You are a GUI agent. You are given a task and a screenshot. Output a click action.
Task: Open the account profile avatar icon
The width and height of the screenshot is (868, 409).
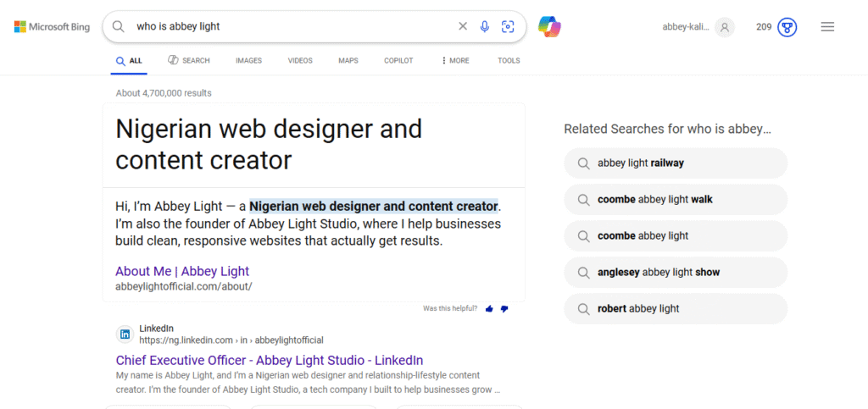pos(724,26)
